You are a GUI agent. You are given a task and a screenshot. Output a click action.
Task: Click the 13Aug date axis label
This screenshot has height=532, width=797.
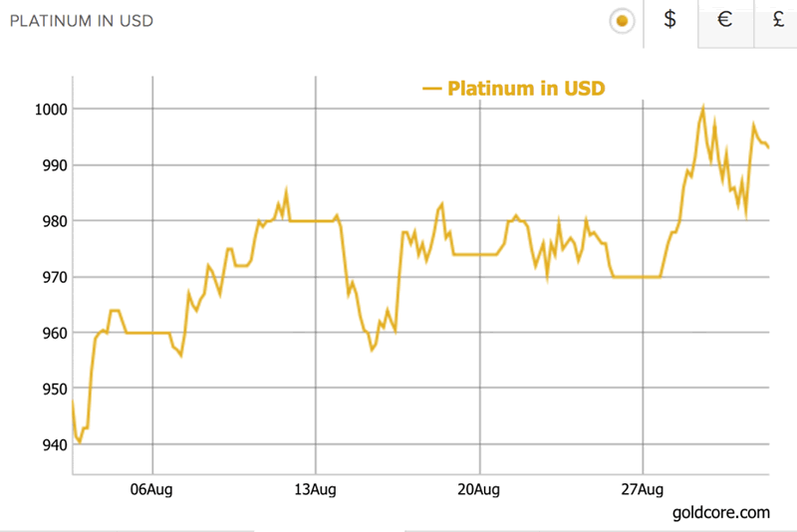point(315,488)
